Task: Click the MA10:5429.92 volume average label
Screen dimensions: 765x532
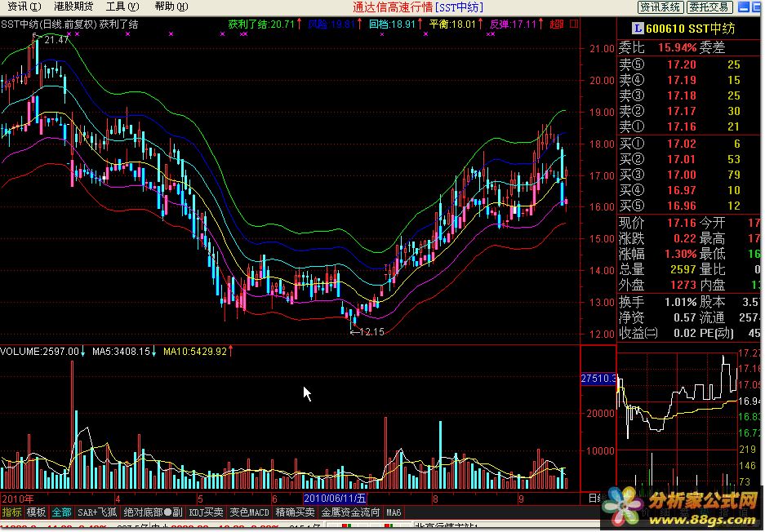Action: click(x=195, y=351)
